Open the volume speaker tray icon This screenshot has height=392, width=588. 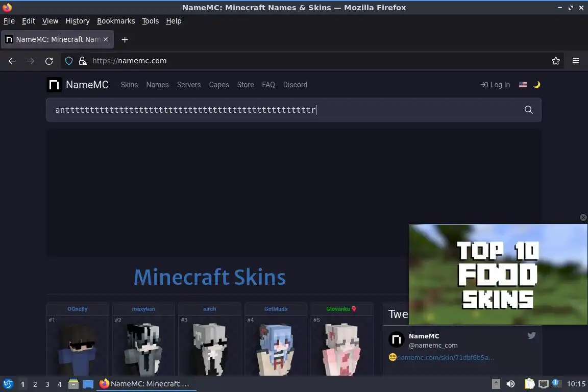tap(510, 384)
